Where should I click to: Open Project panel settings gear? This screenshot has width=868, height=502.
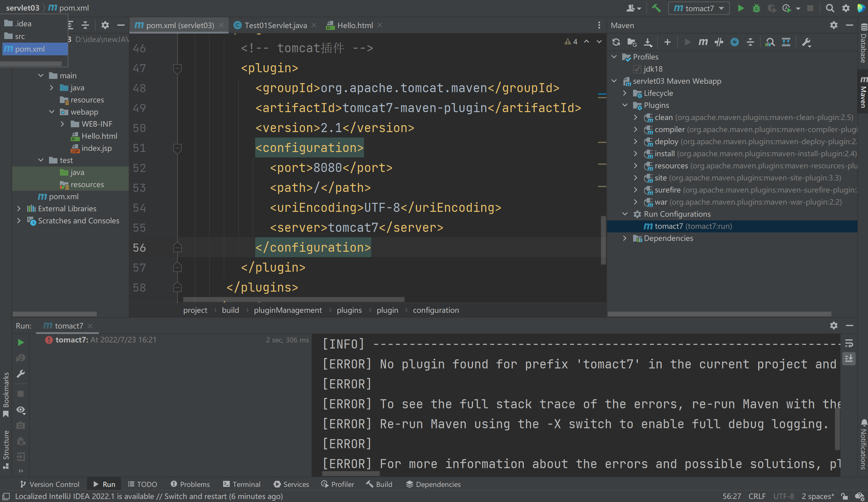[x=105, y=25]
